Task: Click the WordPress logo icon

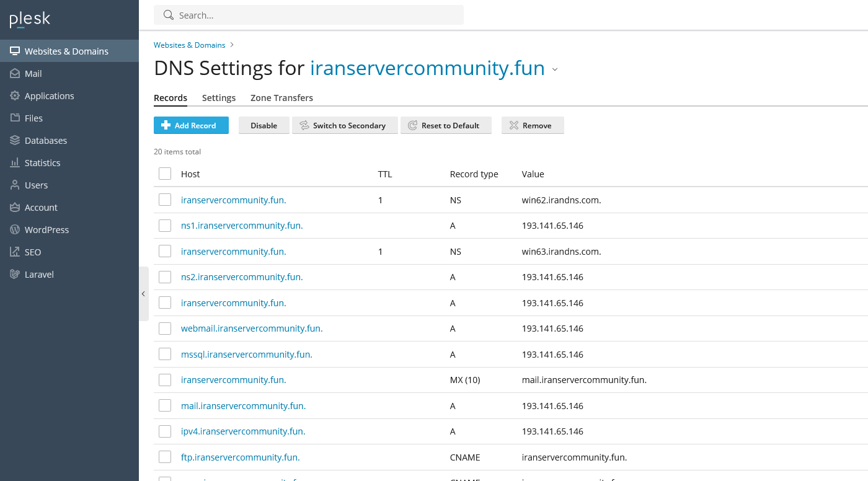Action: pyautogui.click(x=15, y=230)
